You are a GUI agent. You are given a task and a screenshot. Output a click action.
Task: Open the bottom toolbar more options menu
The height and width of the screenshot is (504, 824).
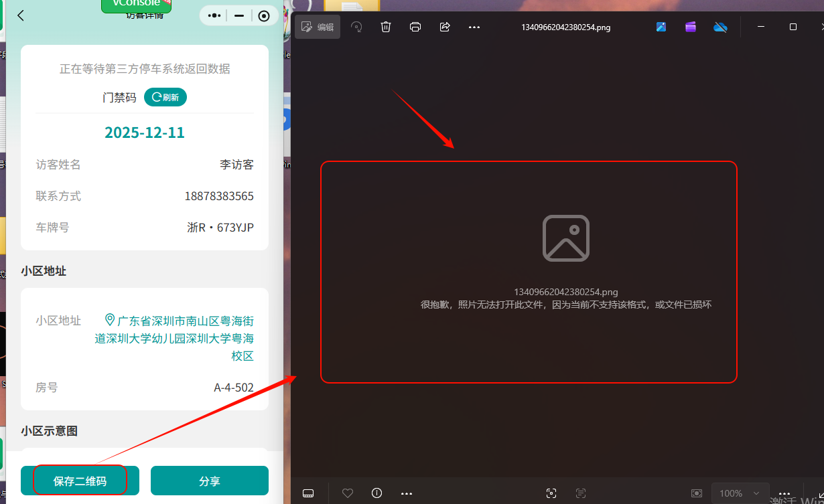point(406,493)
